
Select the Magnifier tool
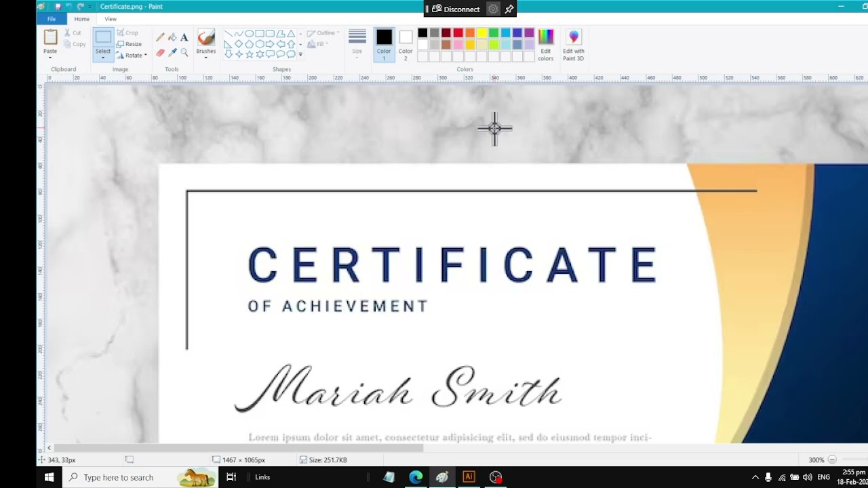coord(184,52)
